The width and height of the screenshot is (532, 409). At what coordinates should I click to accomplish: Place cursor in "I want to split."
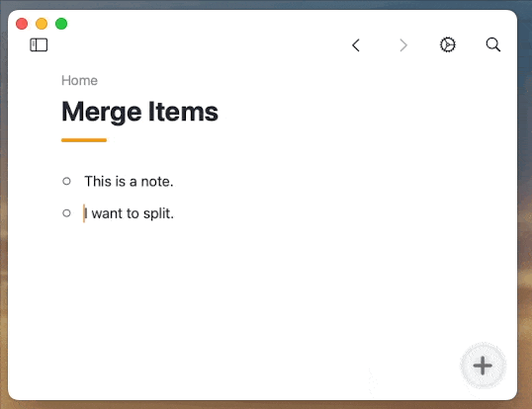tap(129, 213)
